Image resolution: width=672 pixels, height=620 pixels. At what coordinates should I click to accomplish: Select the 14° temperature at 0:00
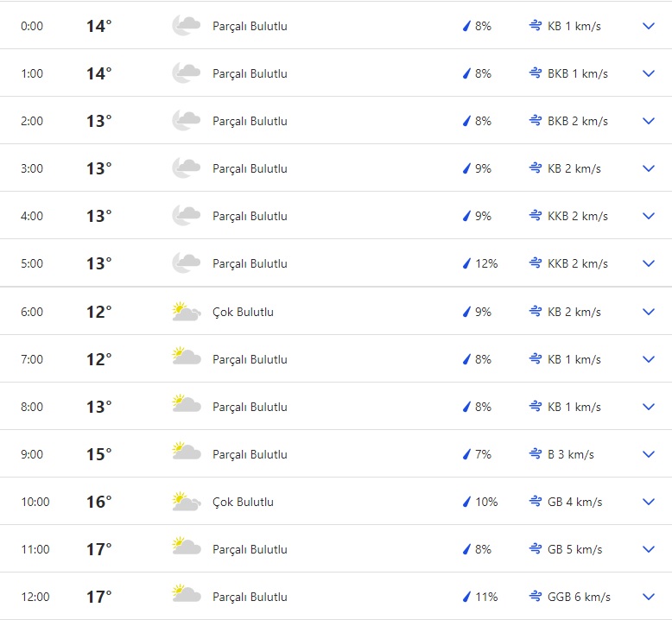coord(98,26)
